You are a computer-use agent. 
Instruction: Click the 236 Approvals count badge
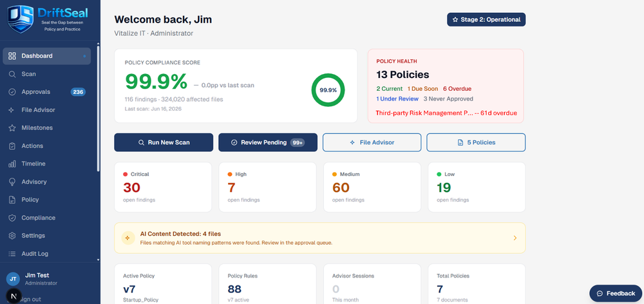pyautogui.click(x=78, y=92)
